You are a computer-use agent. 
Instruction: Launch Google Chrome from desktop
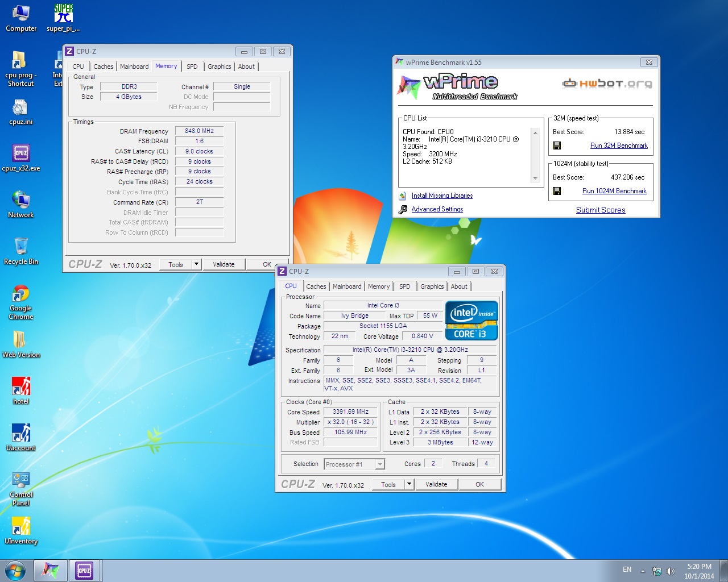click(21, 302)
